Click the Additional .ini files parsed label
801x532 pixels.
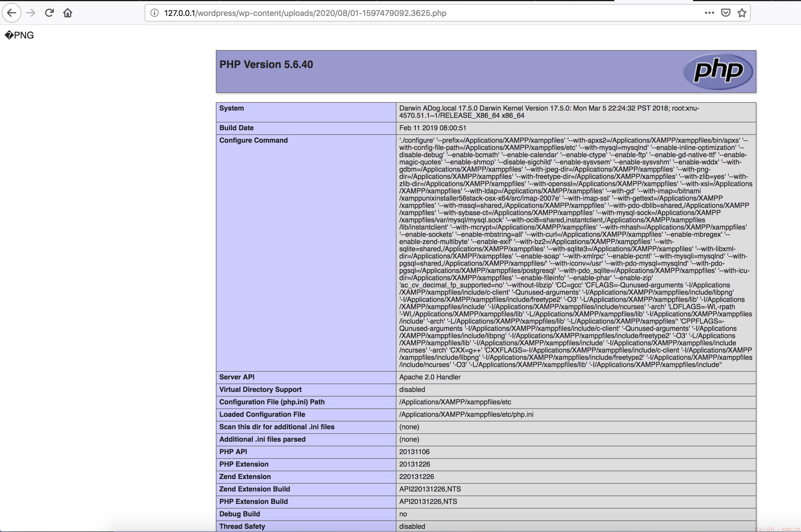(262, 439)
